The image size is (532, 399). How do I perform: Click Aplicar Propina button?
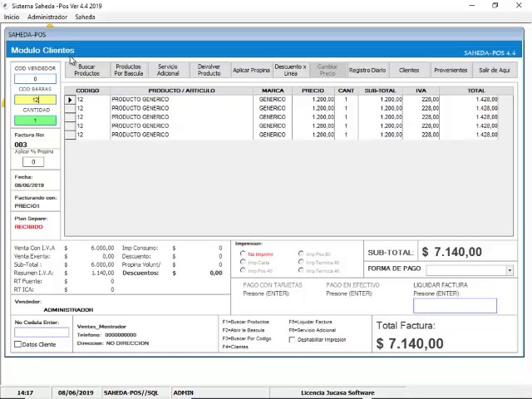(x=251, y=70)
